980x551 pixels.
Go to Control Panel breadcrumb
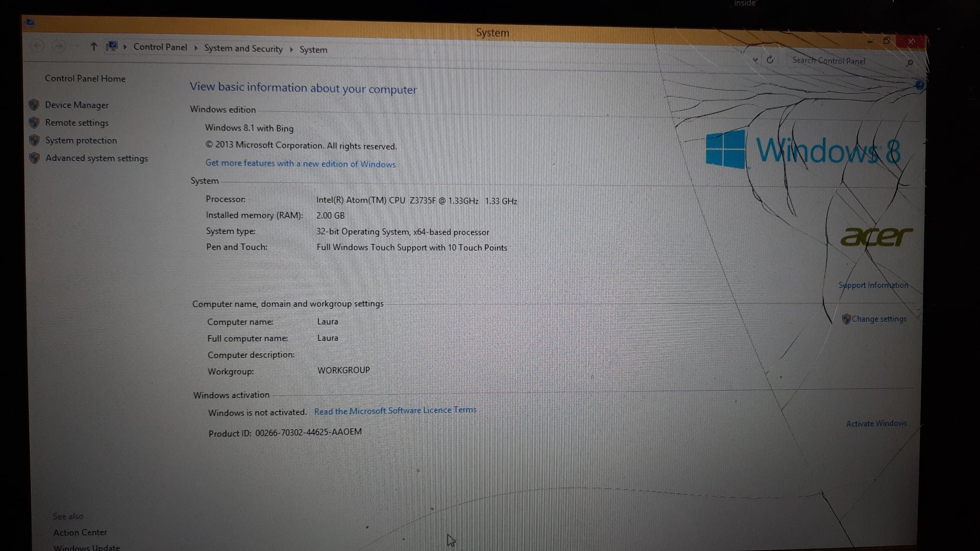[x=160, y=47]
